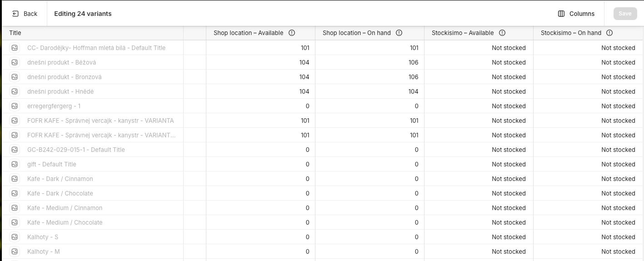The image size is (644, 261).
Task: Click image icon for gift - Default Title
Action: [15, 164]
